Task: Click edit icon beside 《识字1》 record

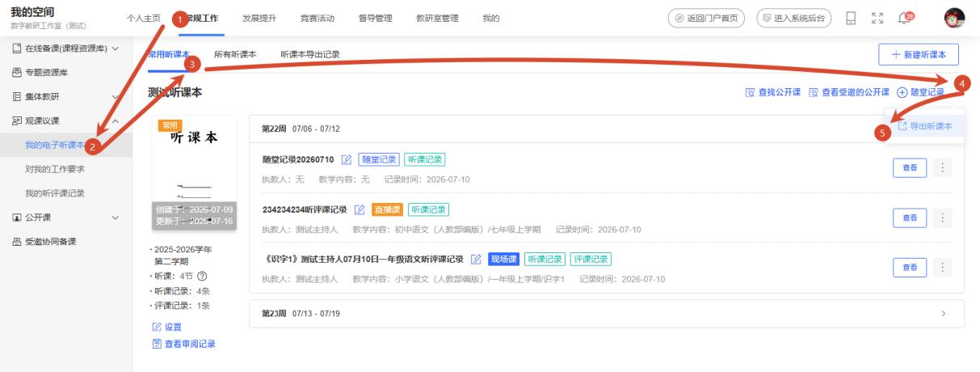Action: click(476, 260)
